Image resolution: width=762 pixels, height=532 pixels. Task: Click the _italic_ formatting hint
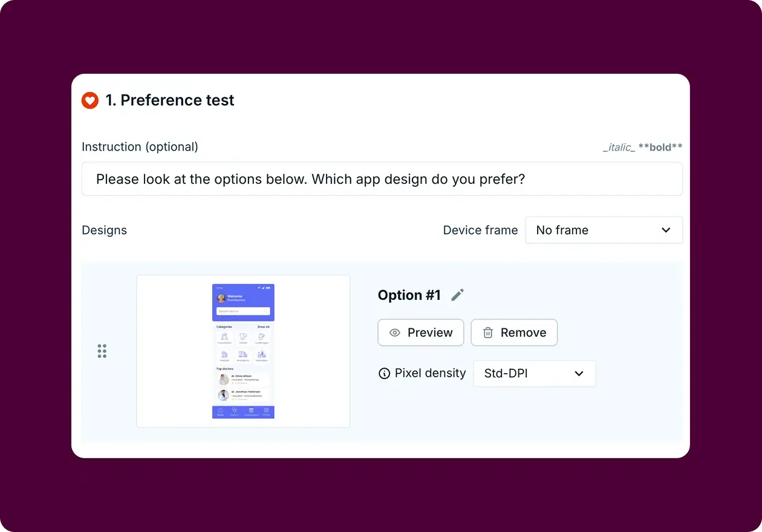coord(619,147)
